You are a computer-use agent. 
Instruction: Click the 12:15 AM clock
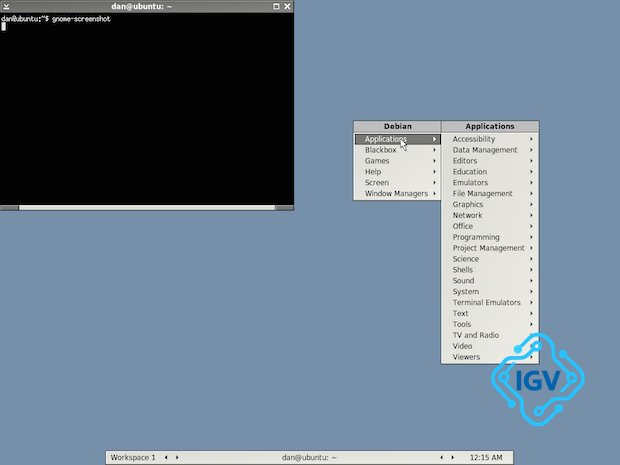point(486,457)
